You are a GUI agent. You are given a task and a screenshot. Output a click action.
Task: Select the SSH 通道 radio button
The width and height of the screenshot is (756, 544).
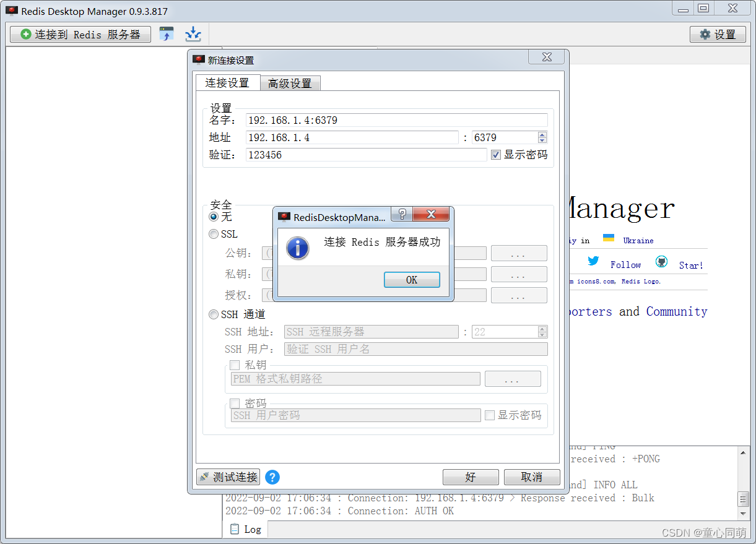tap(214, 314)
